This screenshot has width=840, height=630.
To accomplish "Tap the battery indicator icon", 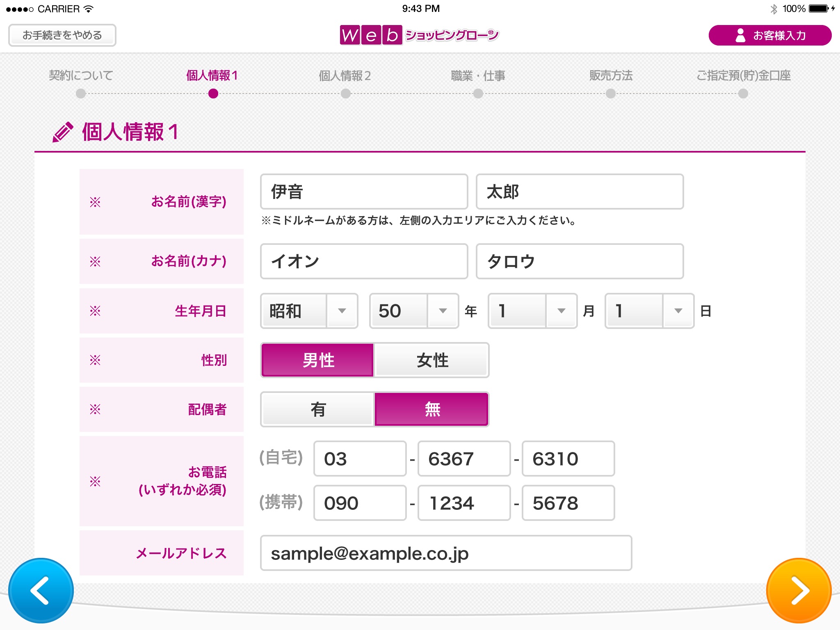I will pos(819,9).
